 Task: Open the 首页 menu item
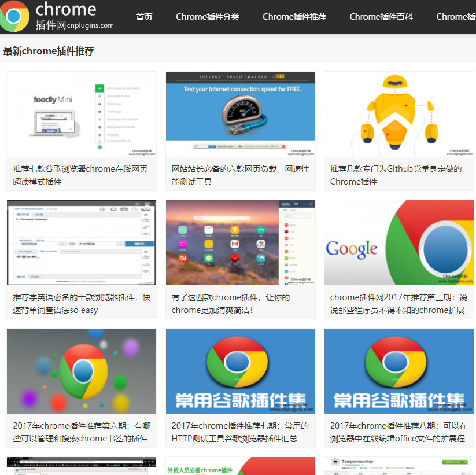pos(144,17)
